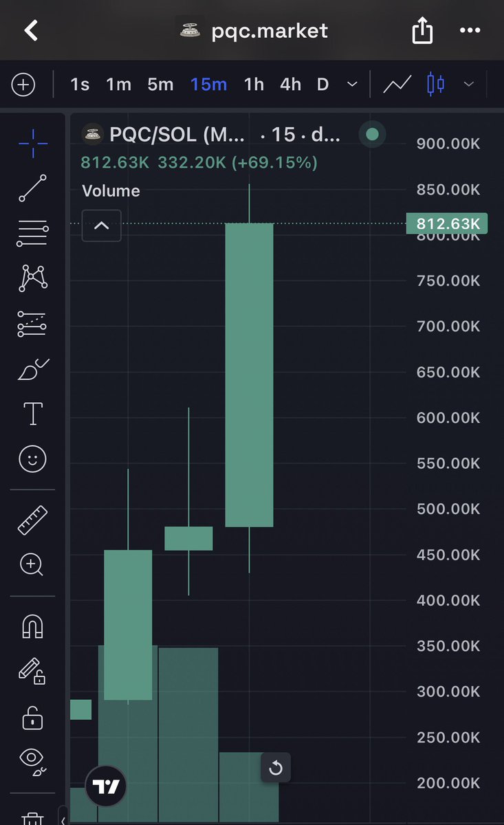Expand the chart type dropdown
The height and width of the screenshot is (825, 504).
point(469,85)
